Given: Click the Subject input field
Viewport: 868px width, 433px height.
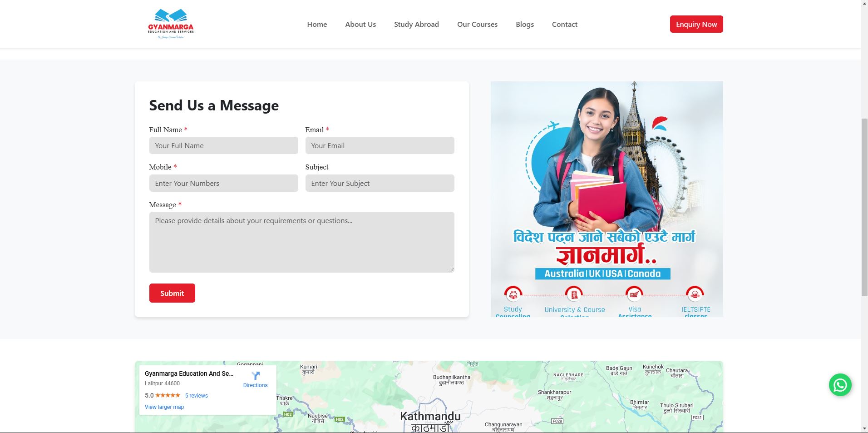Looking at the screenshot, I should [380, 183].
